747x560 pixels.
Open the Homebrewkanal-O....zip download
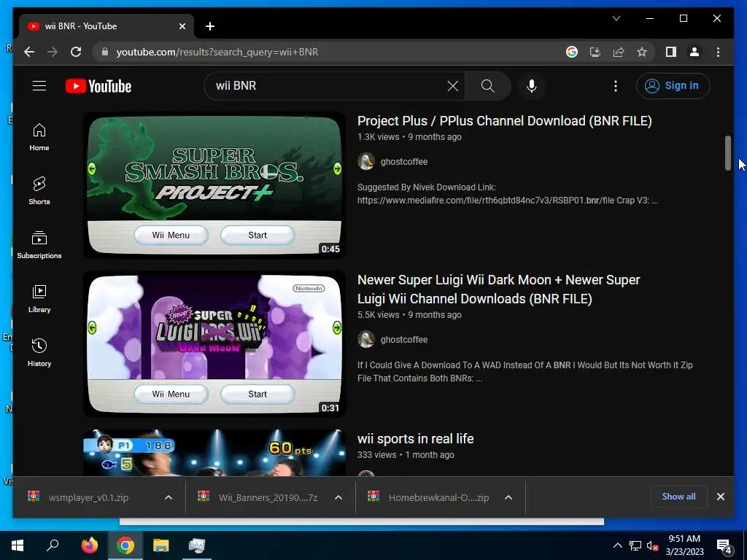tap(438, 497)
